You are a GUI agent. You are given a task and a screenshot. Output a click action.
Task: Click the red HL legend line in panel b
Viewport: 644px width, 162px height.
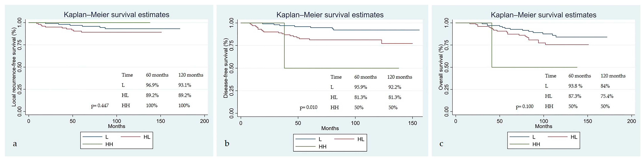[x=344, y=139]
